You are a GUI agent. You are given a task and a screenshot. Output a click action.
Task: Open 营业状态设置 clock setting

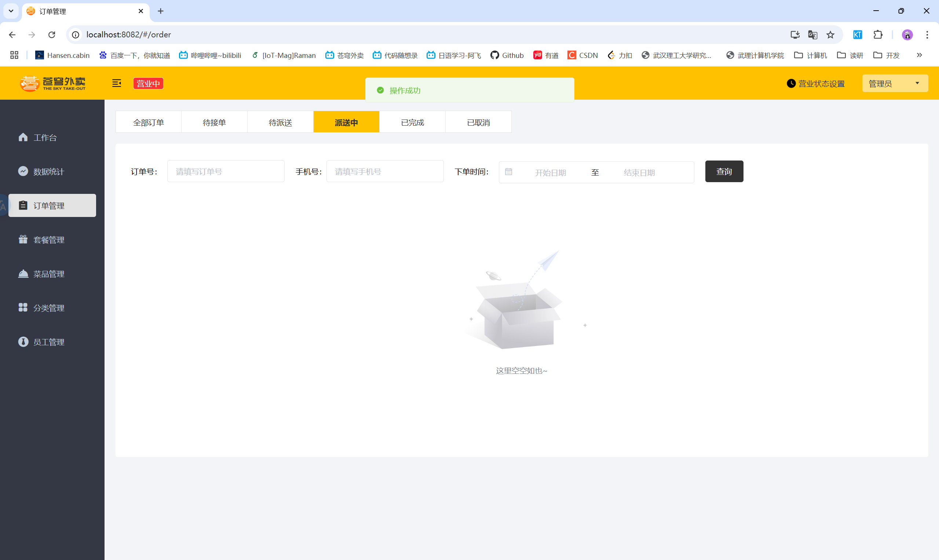(x=815, y=84)
